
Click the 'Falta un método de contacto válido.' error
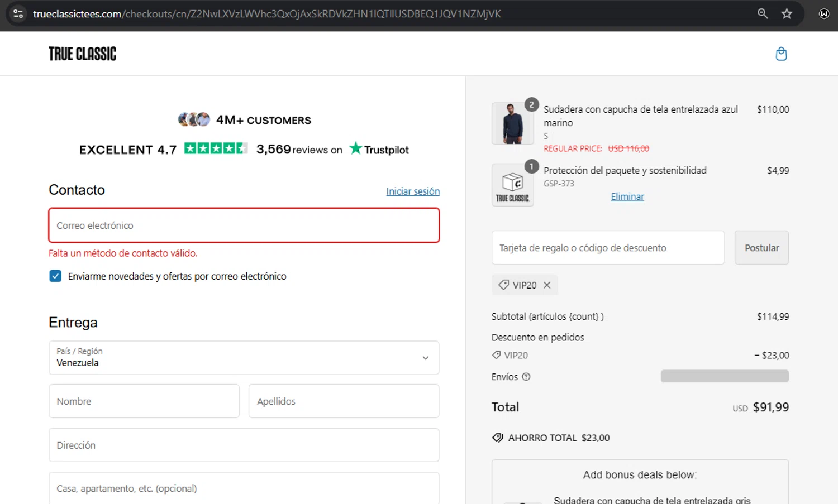[123, 253]
